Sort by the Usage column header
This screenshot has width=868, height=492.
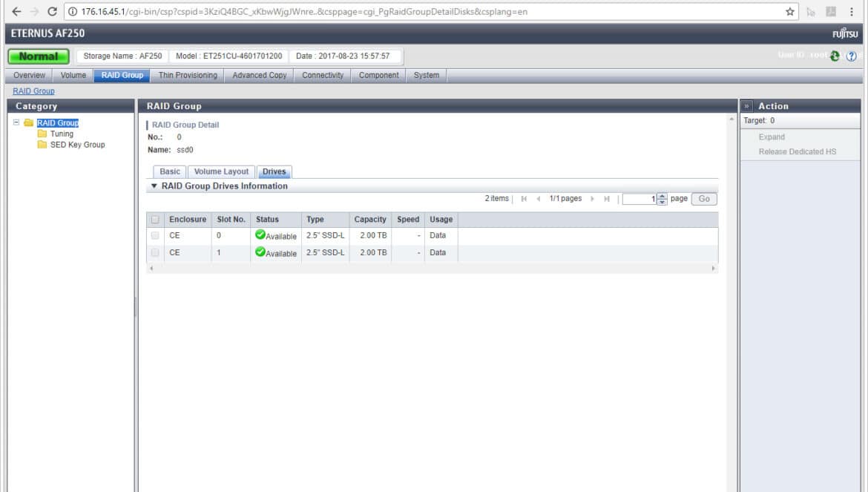[x=441, y=220]
